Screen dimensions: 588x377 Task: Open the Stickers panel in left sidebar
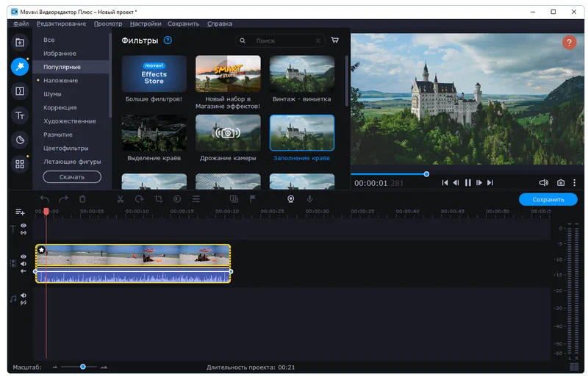tap(20, 140)
